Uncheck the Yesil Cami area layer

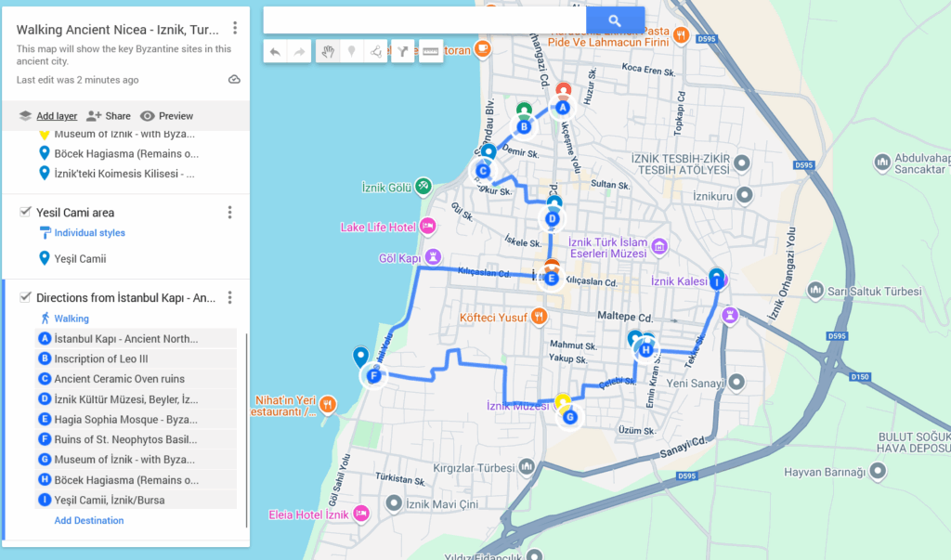[25, 212]
